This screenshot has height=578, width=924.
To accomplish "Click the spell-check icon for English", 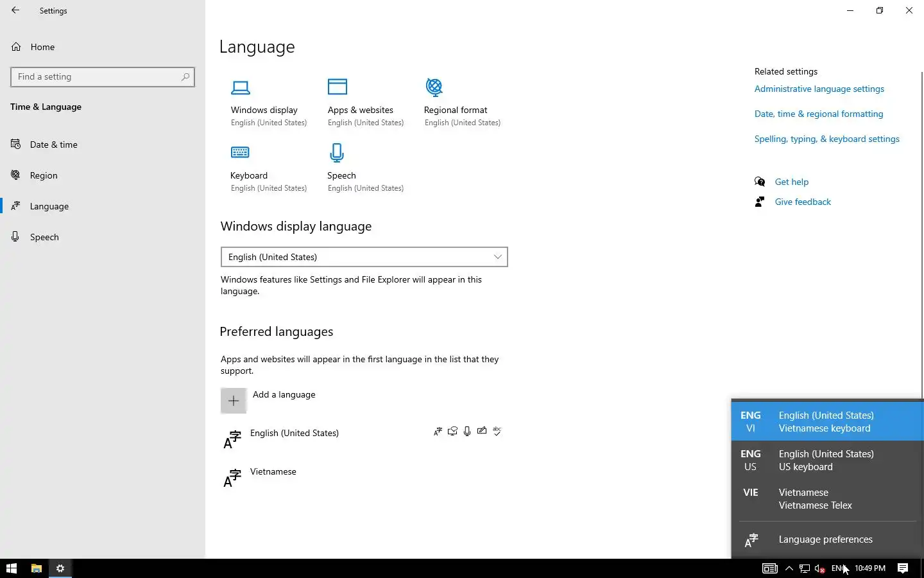I will click(497, 432).
